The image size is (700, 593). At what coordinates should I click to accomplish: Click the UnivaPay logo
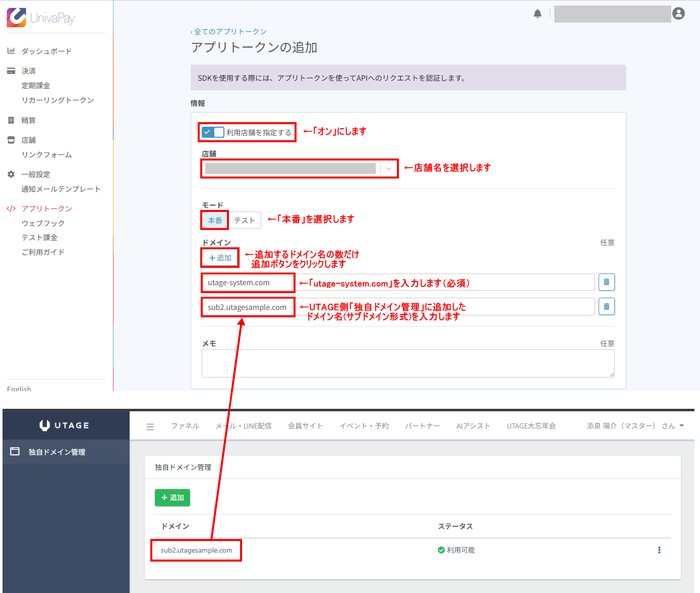pos(41,18)
